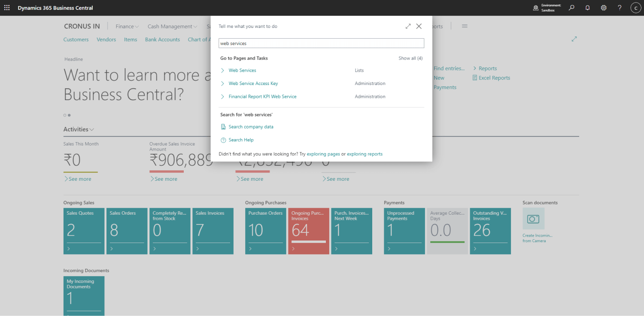Screen dimensions: 644x316
Task: Open the exploring reports link
Action: pyautogui.click(x=365, y=154)
